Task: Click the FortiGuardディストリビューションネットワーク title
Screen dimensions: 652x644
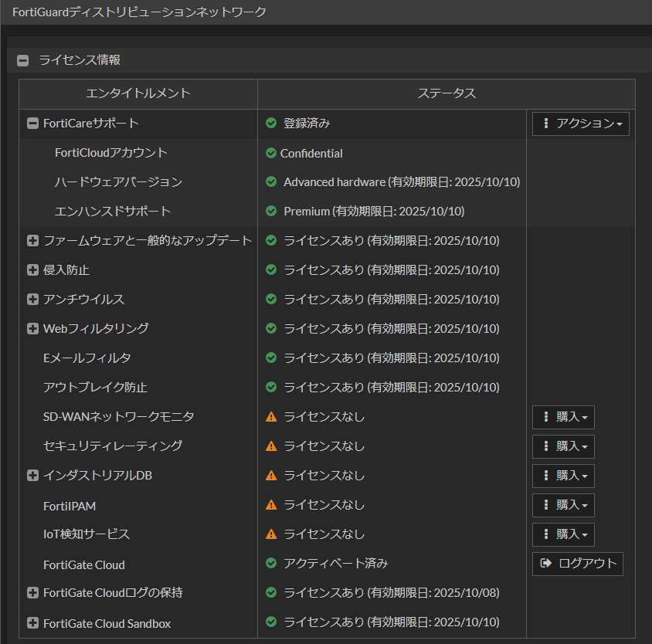Action: (139, 12)
